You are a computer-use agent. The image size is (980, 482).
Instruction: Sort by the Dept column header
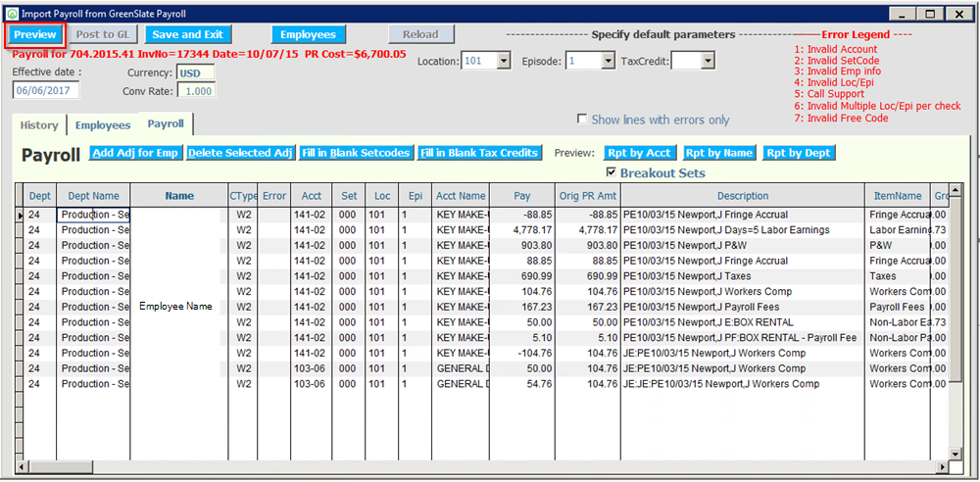(40, 196)
